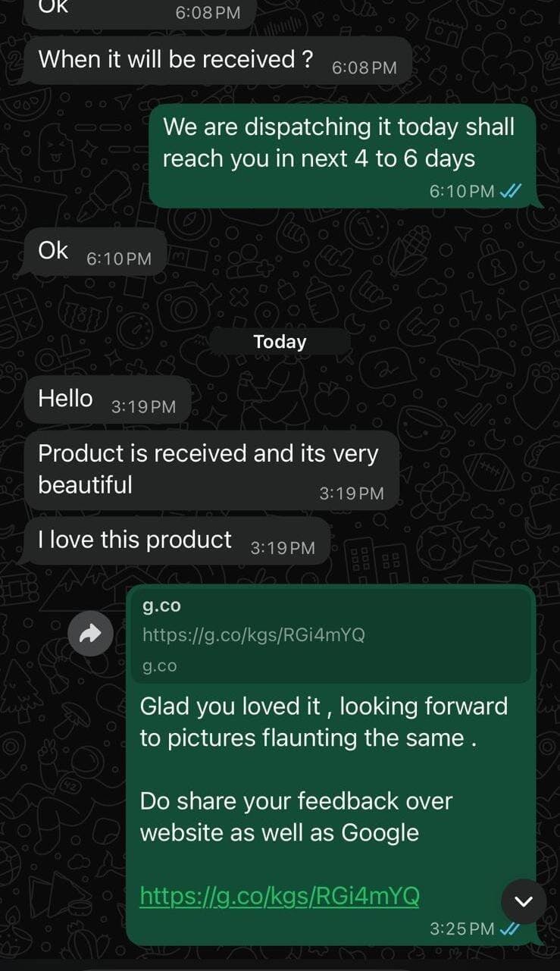
Task: Tap the 'When it will be received ?' message
Action: click(218, 61)
